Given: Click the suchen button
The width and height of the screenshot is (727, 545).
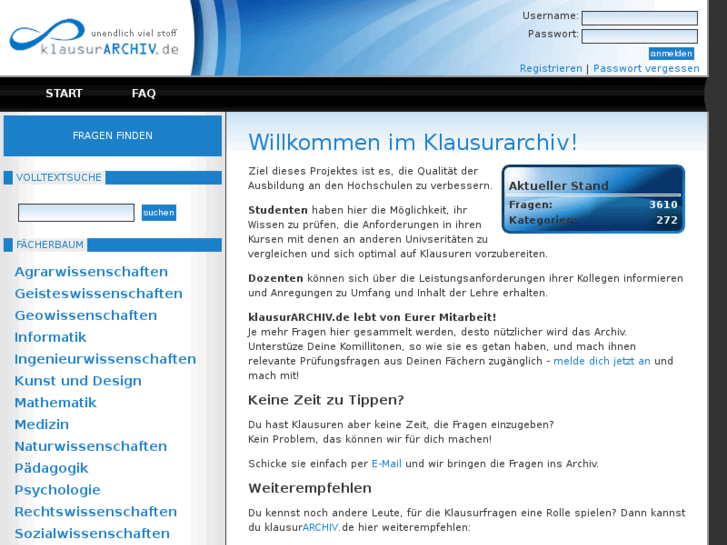Looking at the screenshot, I should [x=159, y=212].
